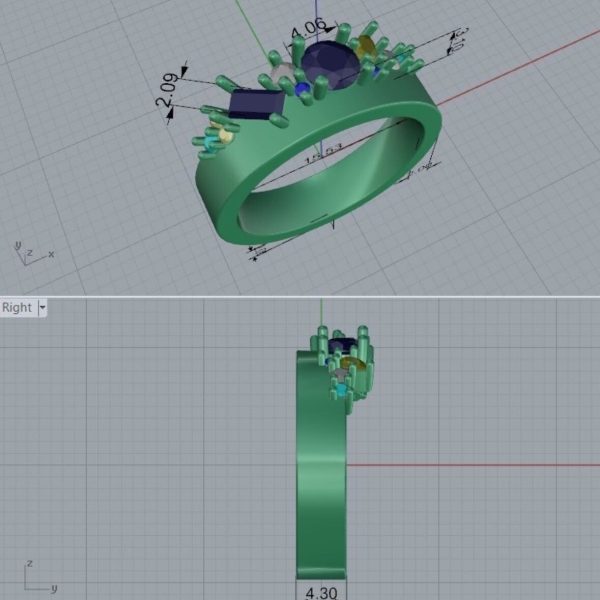
Task: Open the Right viewport dropdown arrow
Action: point(43,308)
